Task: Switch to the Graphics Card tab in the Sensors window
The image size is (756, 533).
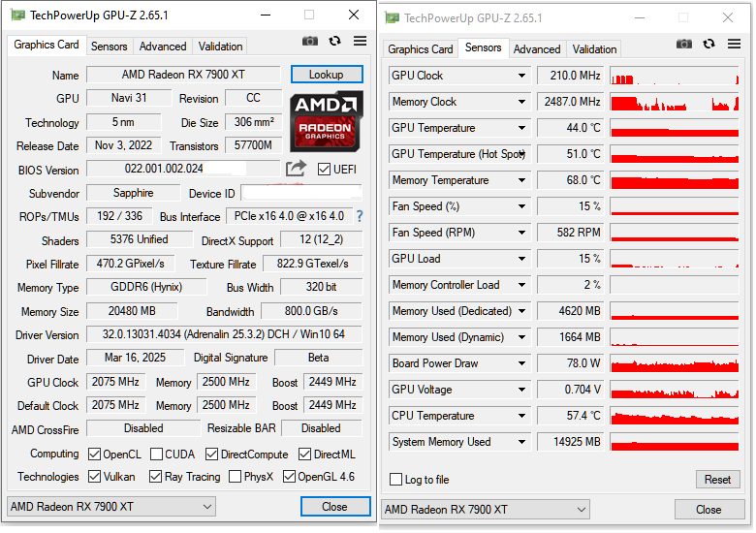Action: pos(420,49)
